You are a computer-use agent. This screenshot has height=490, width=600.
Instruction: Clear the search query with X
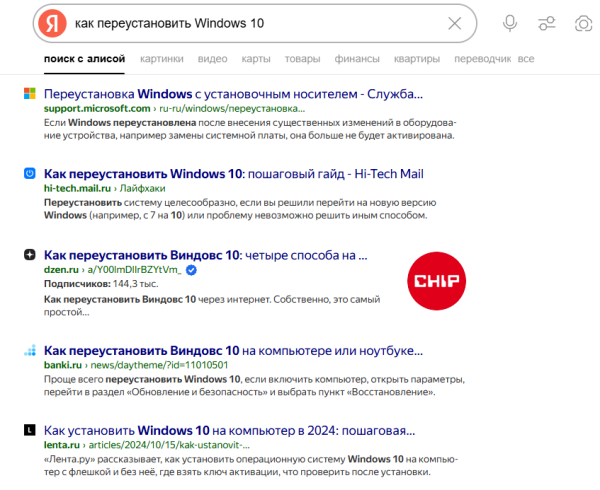pyautogui.click(x=455, y=23)
